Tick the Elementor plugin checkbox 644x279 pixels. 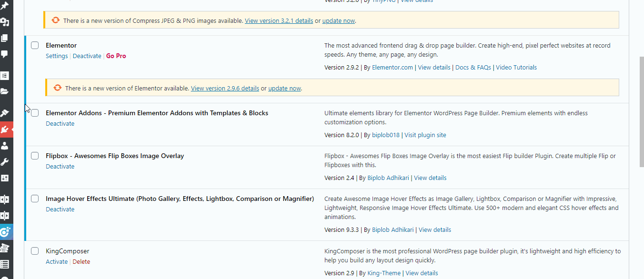pos(35,45)
